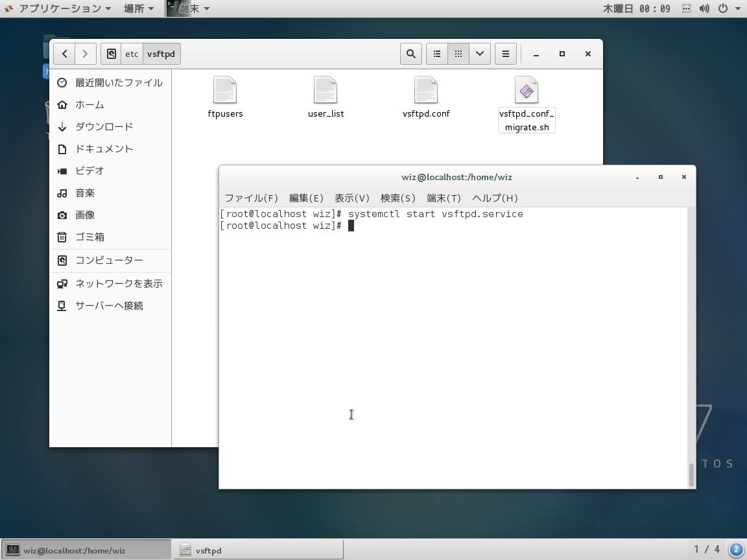Open ビデオ folder in sidebar
This screenshot has width=747, height=560.
pyautogui.click(x=110, y=171)
